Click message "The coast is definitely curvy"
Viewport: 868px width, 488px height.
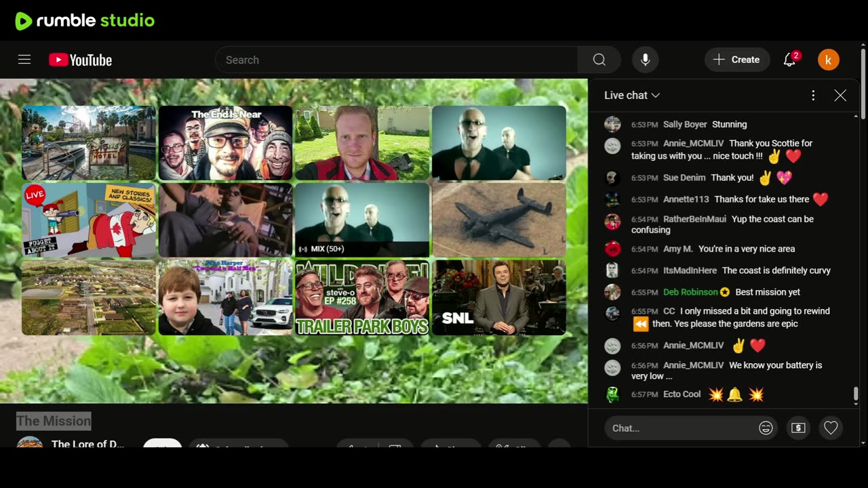(776, 270)
